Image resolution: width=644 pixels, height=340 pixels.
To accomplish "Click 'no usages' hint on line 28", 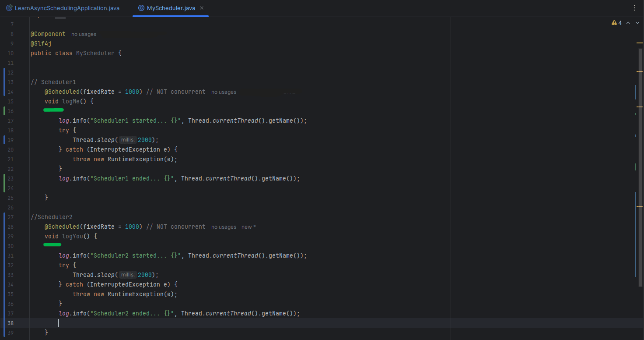I will point(224,227).
